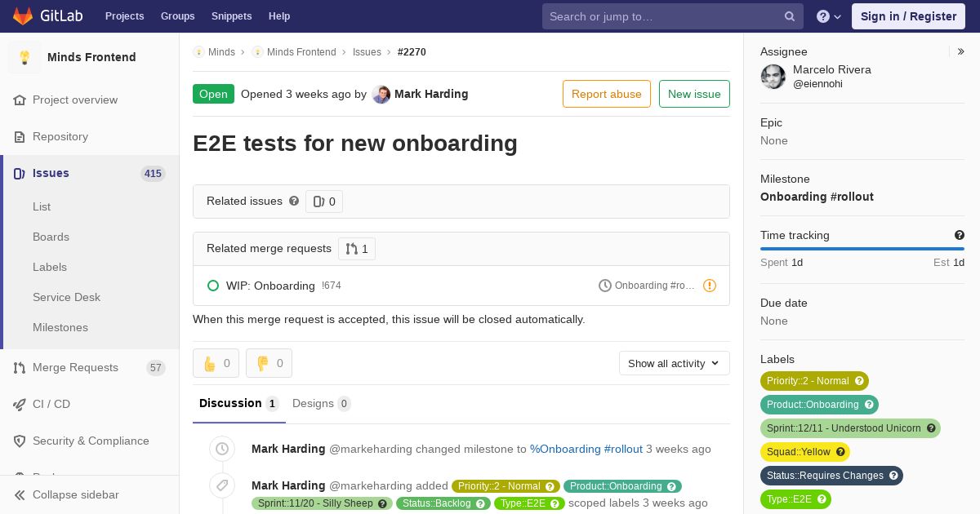Click the Sign in / Register button
The width and height of the screenshot is (980, 514).
click(908, 16)
